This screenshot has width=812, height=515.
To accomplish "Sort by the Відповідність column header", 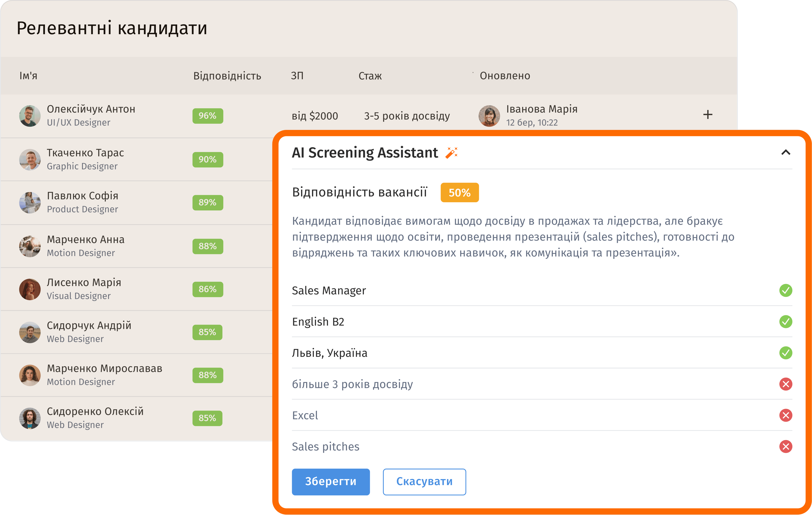I will click(x=227, y=76).
